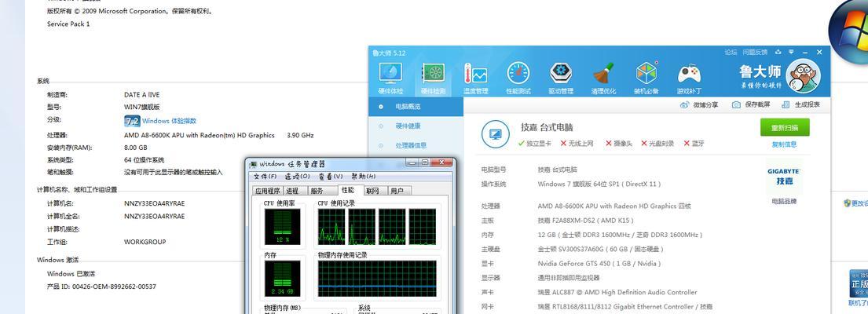The image size is (868, 314).
Task: Select 硬件检测 toolbar icon
Action: [x=434, y=78]
